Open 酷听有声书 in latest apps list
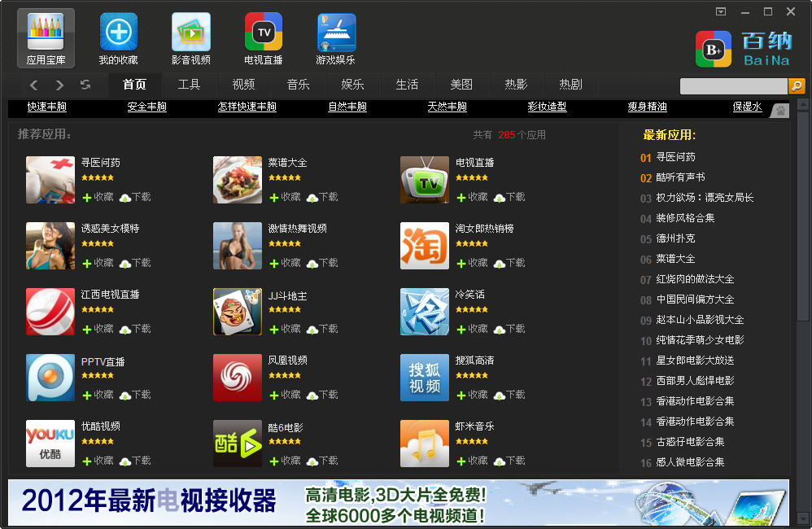The image size is (812, 529). (680, 177)
